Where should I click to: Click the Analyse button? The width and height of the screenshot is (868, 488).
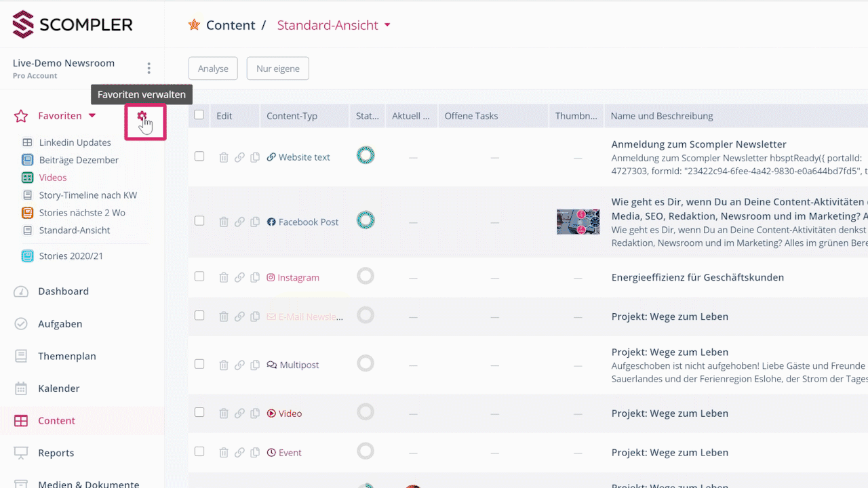tap(213, 68)
